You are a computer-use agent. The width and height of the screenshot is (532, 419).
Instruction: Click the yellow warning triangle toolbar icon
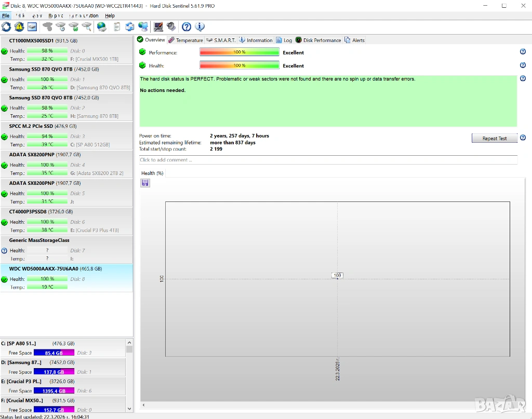19,26
